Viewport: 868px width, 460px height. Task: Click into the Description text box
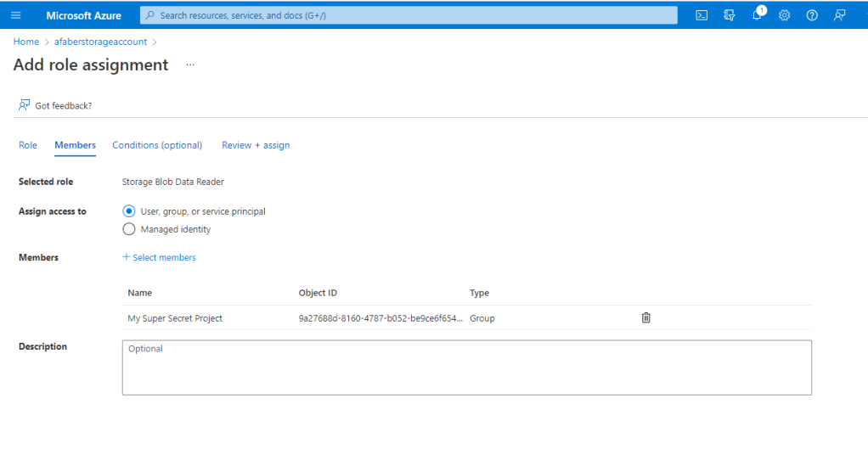[x=466, y=367]
